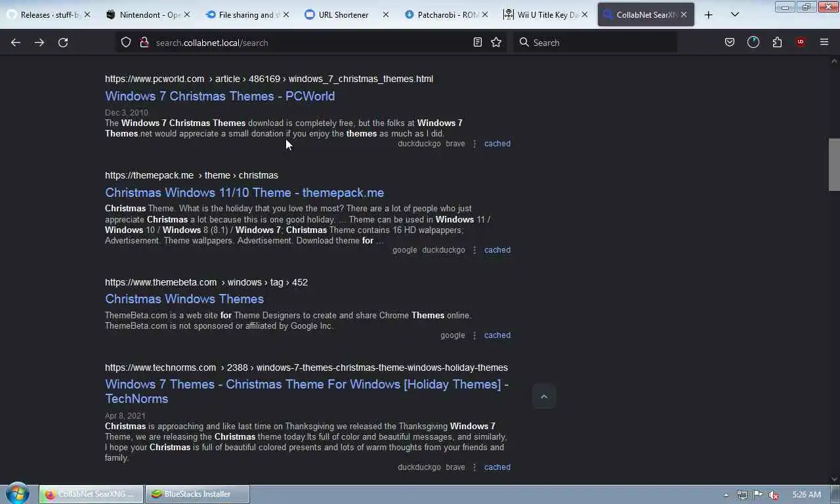
Task: Click the scrollbar down arrow
Action: (834, 479)
